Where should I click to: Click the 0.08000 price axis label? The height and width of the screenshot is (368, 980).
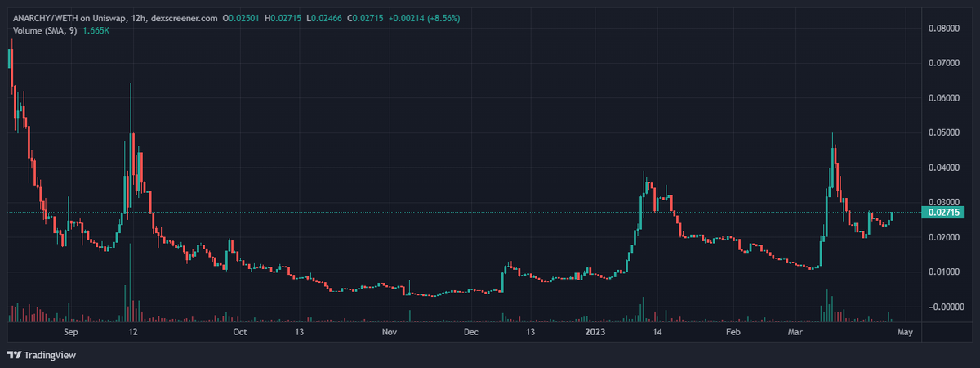click(x=943, y=28)
